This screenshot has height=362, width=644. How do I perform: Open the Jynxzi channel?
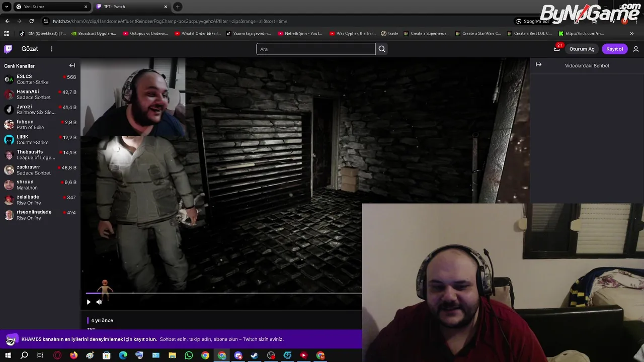(x=40, y=110)
